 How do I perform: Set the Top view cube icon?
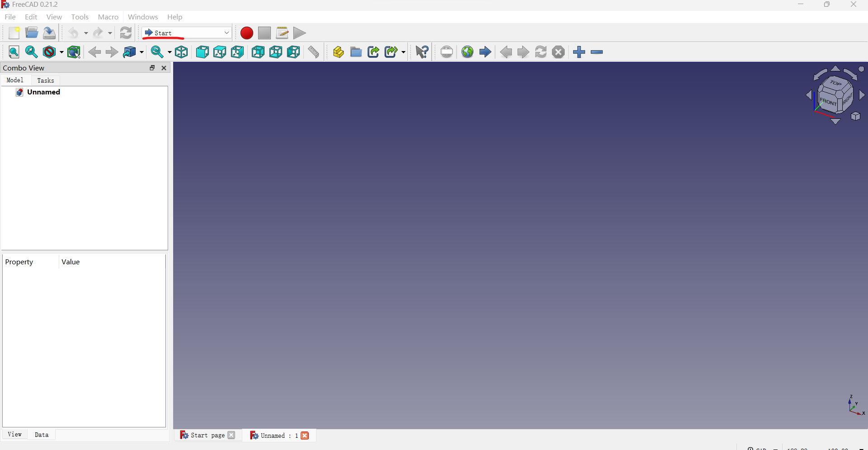(x=220, y=52)
